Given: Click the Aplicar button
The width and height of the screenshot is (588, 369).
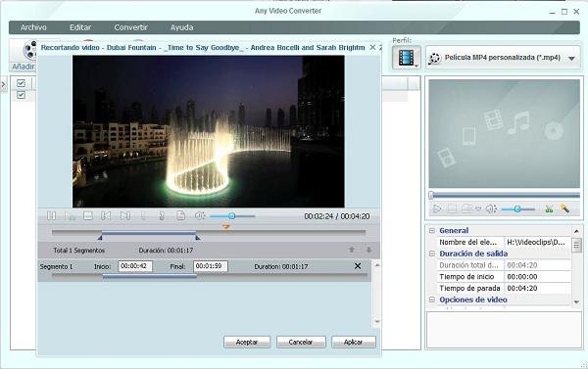Looking at the screenshot, I should point(353,342).
